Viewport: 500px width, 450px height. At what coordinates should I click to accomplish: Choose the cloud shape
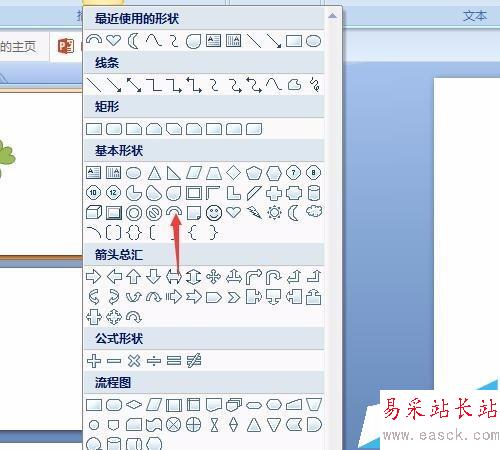click(x=314, y=211)
